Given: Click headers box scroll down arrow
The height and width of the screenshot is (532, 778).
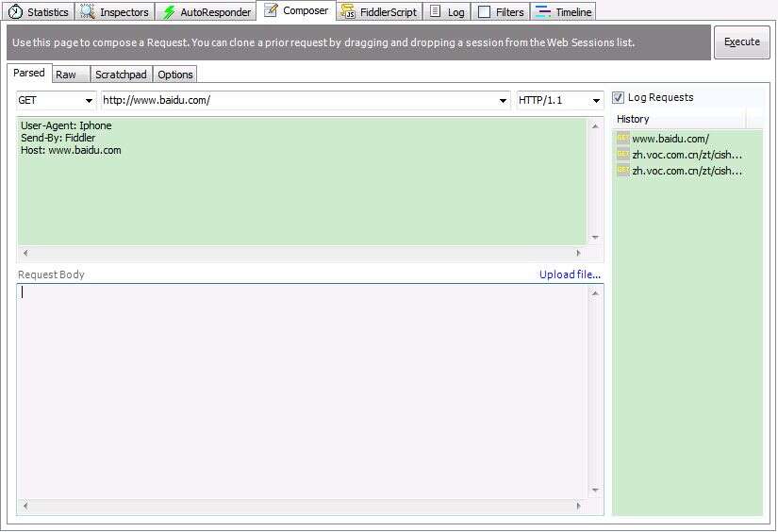Looking at the screenshot, I should coord(595,238).
